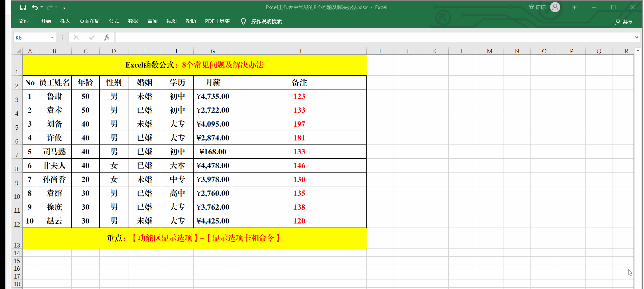Image resolution: width=644 pixels, height=289 pixels.
Task: Select the red 120 remark cell
Action: [x=299, y=221]
